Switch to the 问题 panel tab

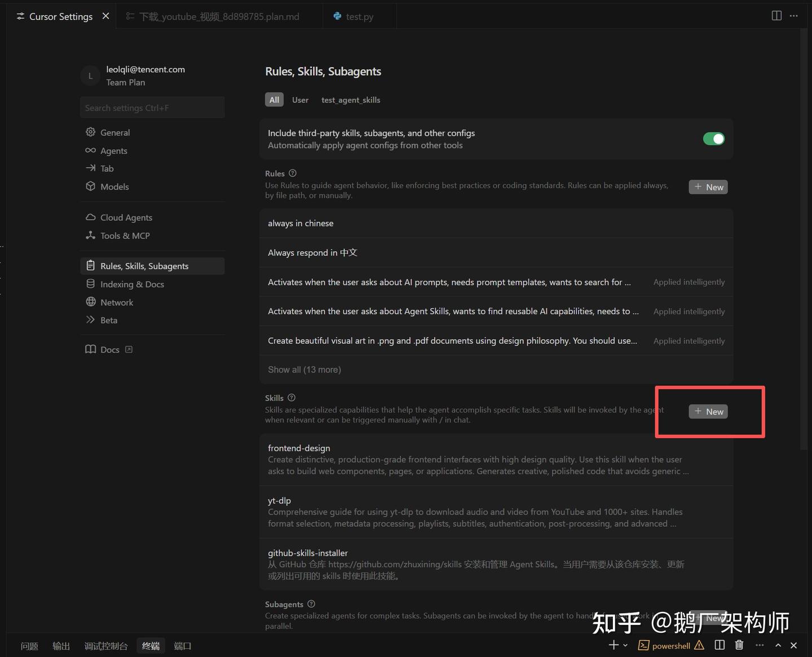(x=29, y=646)
